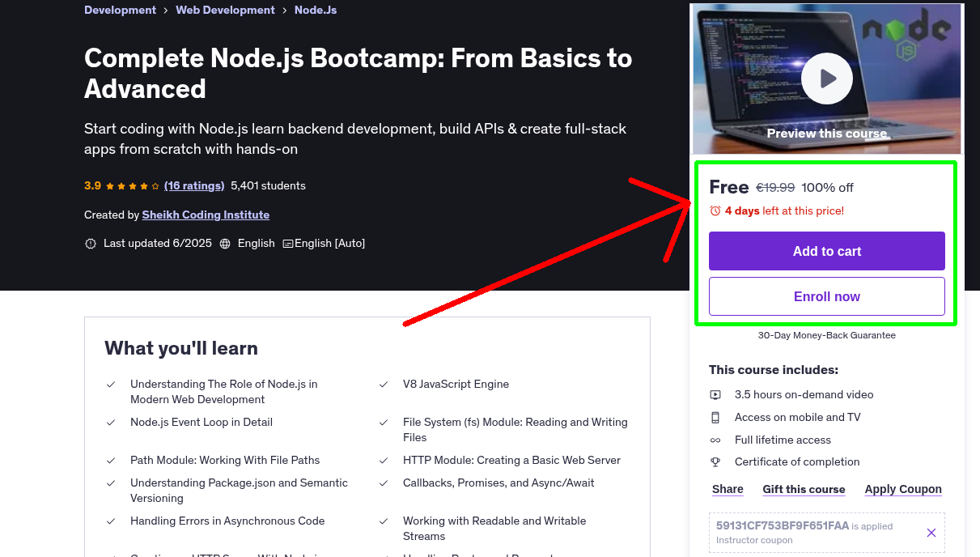This screenshot has width=980, height=557.
Task: Play the course preview video
Action: [x=827, y=79]
